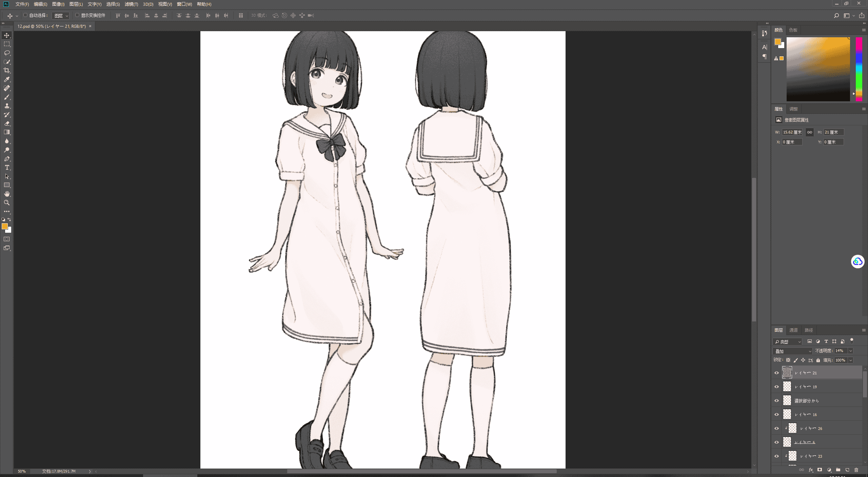Open the blend mode 叠加 dropdown
Image resolution: width=868 pixels, height=477 pixels.
[792, 351]
